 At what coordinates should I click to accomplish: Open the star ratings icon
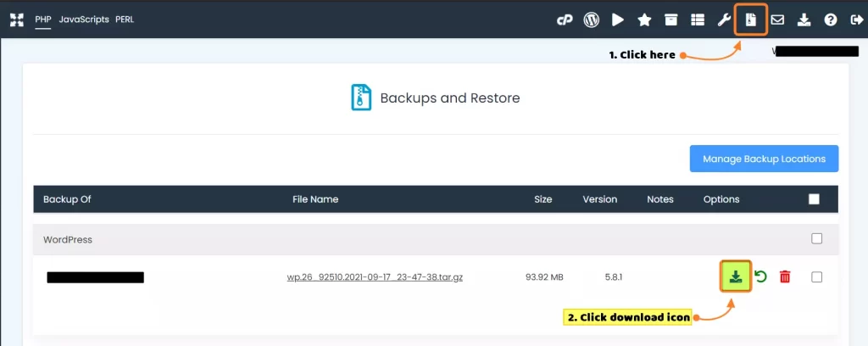(644, 20)
